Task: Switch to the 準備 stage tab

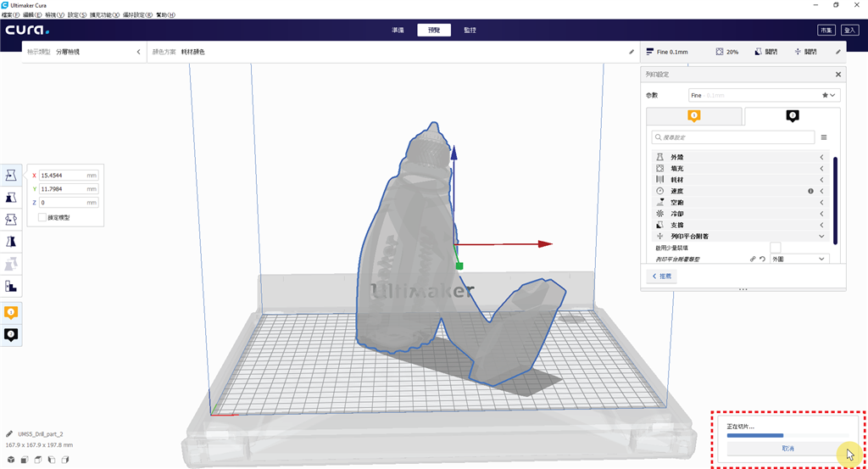Action: tap(398, 30)
